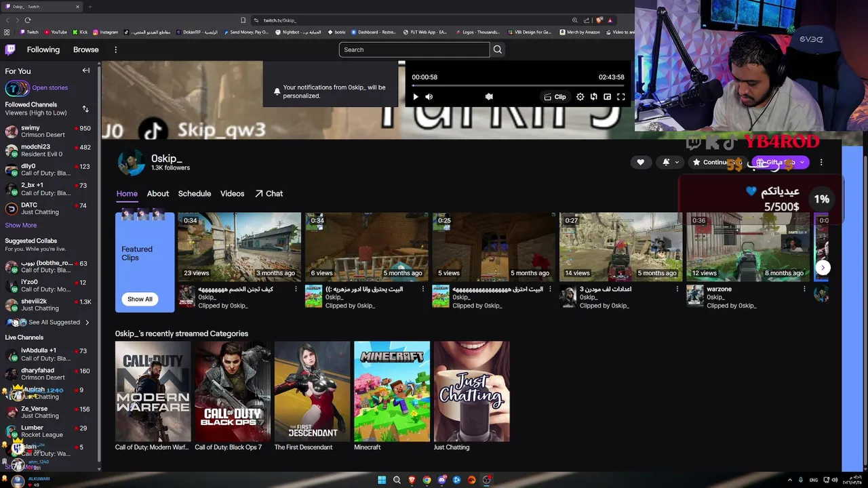The height and width of the screenshot is (488, 868).
Task: Open the notification bell dropdown
Action: coord(671,162)
